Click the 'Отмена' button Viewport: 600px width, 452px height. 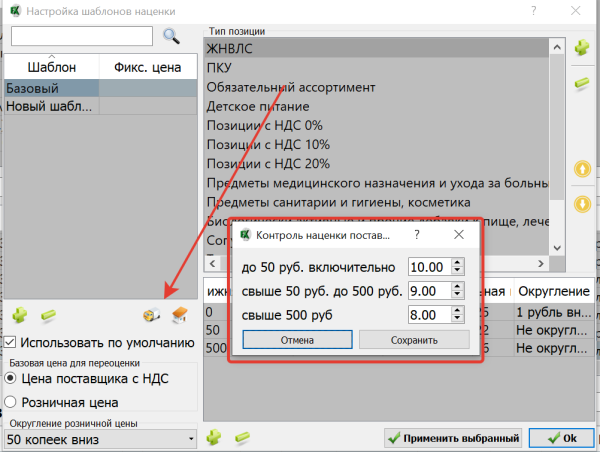click(x=296, y=340)
